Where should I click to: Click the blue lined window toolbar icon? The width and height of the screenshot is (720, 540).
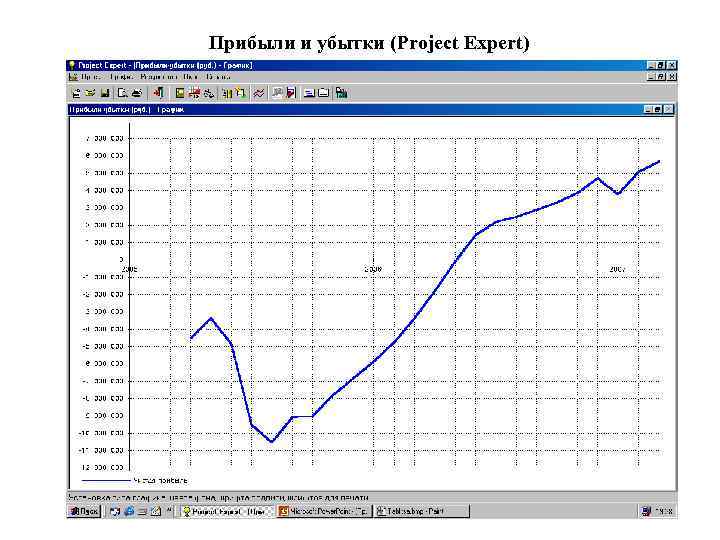pos(309,93)
